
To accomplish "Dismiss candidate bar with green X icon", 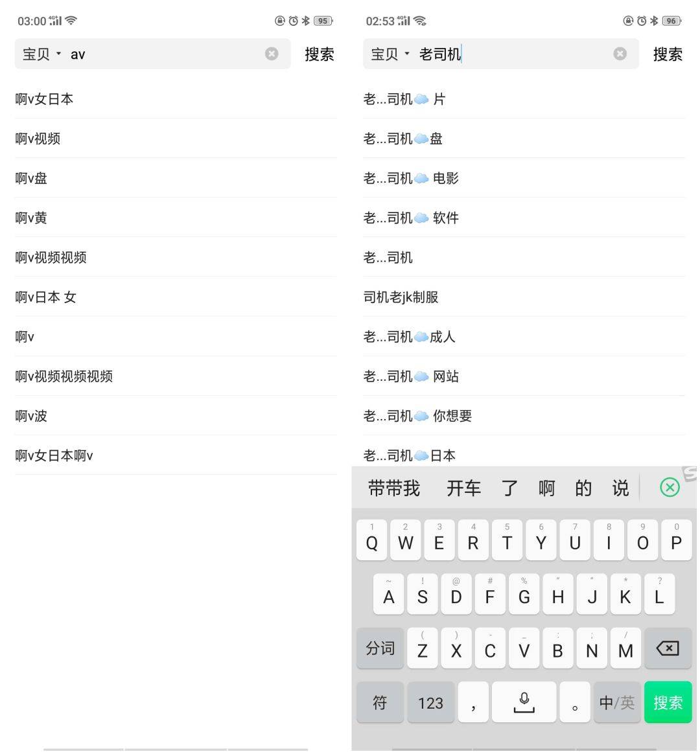I will [670, 487].
